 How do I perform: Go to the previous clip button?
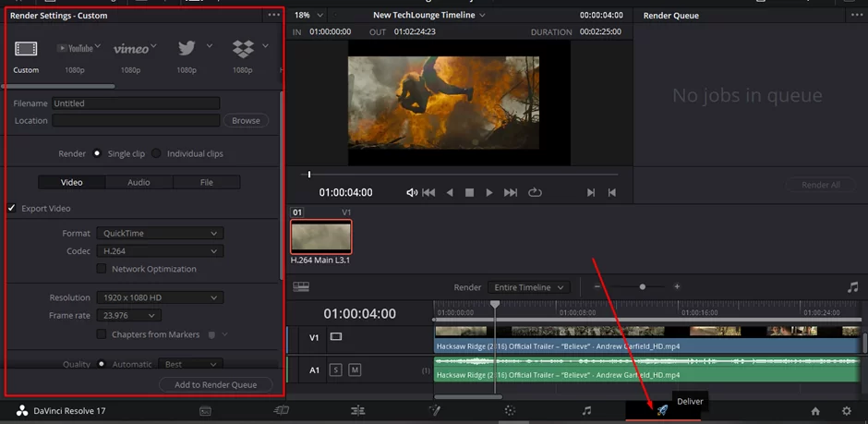pyautogui.click(x=611, y=193)
